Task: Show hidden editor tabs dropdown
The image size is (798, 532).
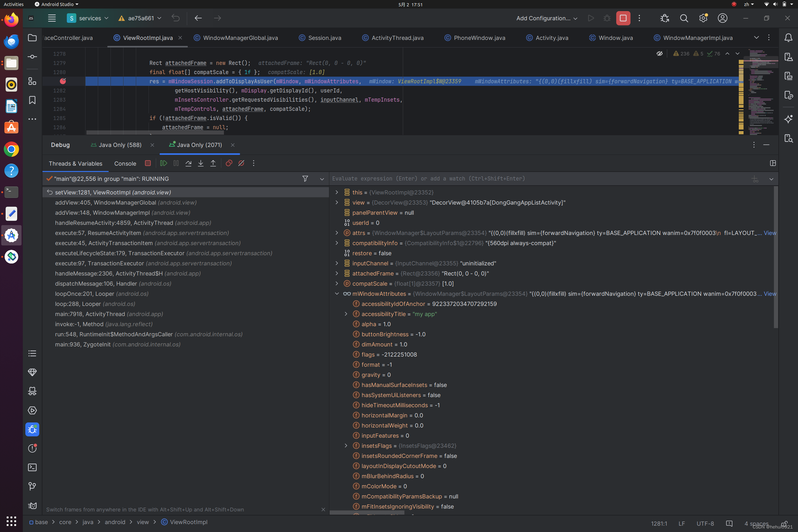Action: pyautogui.click(x=757, y=37)
